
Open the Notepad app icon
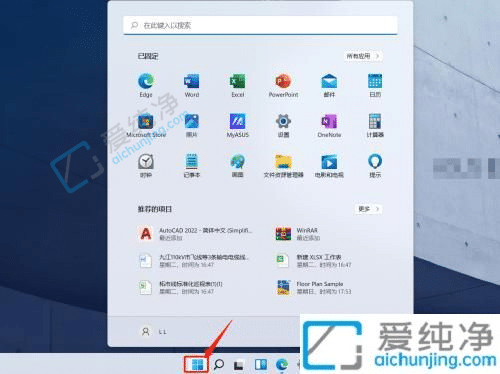click(192, 166)
